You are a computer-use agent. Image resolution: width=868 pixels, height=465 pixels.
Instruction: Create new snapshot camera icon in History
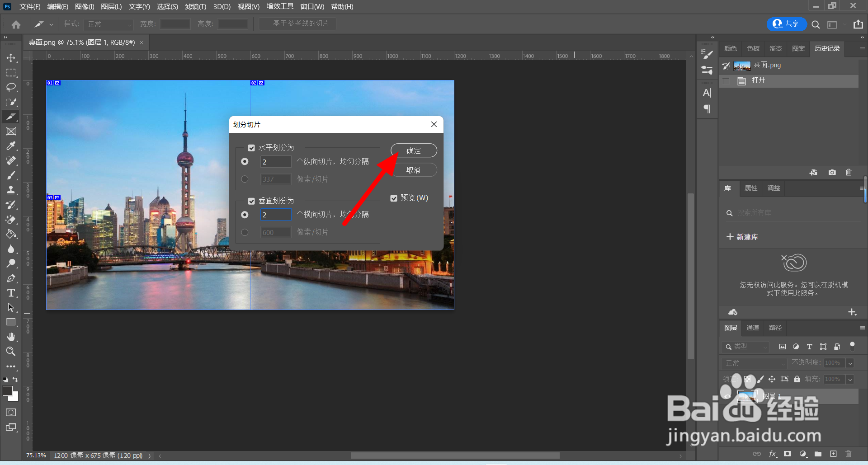pos(832,172)
